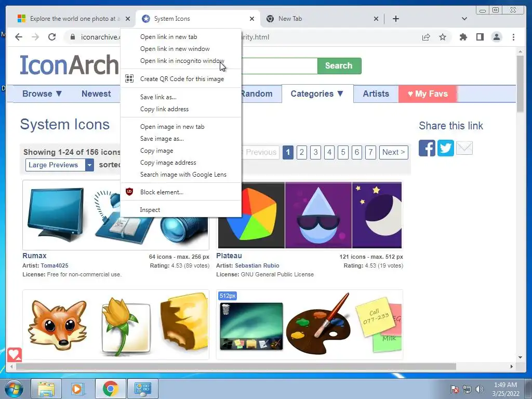Expand the Categories dropdown
This screenshot has width=532, height=399.
pos(317,94)
